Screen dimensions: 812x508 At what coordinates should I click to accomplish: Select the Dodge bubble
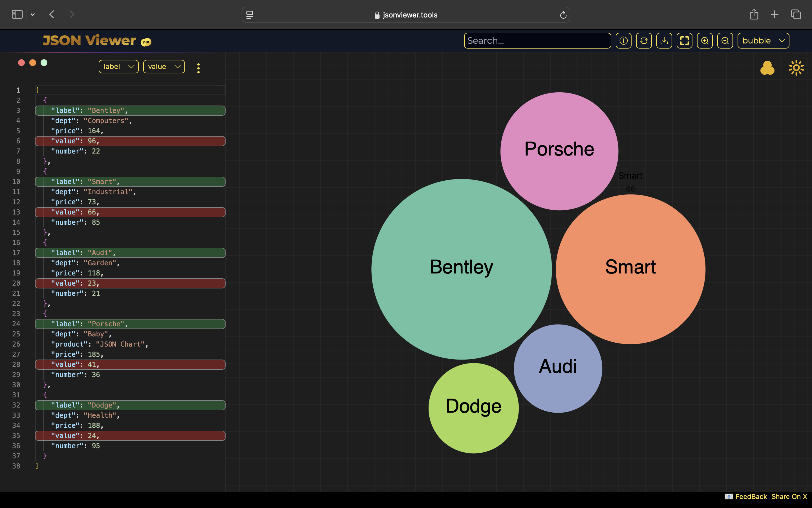coord(473,408)
